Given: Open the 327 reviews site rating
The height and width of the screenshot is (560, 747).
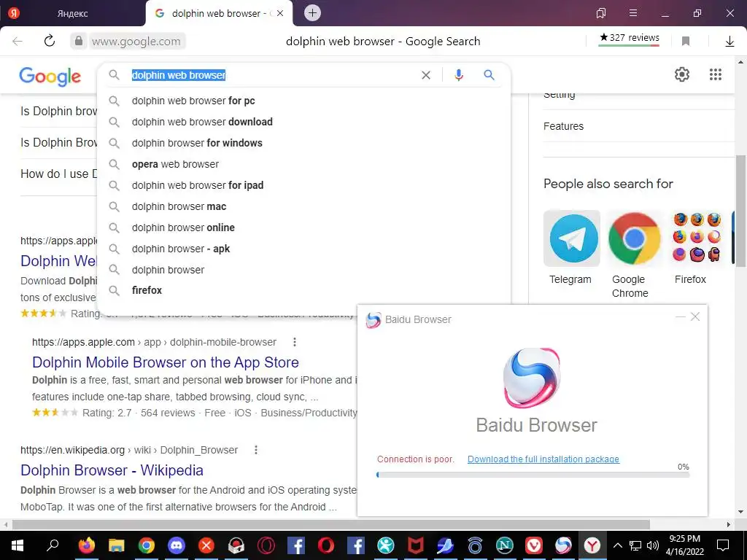Looking at the screenshot, I should 629,39.
